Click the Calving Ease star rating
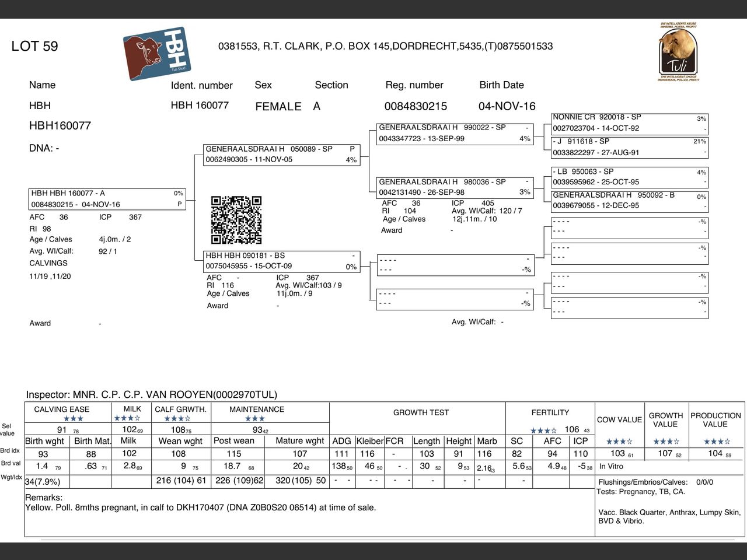Image resolution: width=747 pixels, height=560 pixels. click(74, 418)
